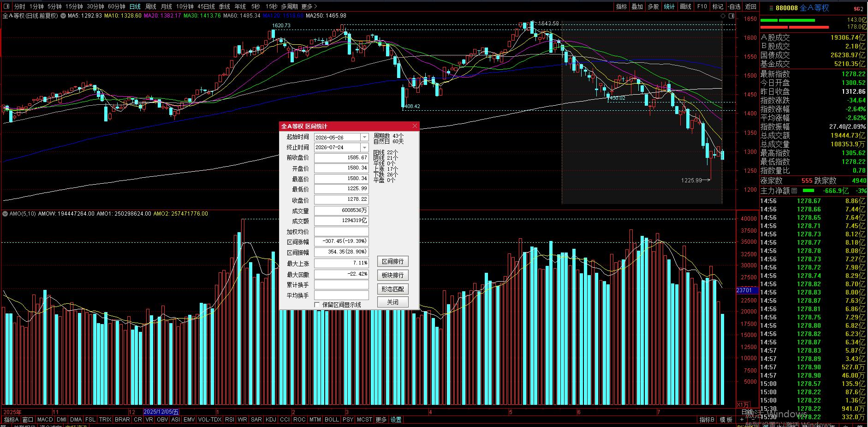
Task: Click the 起始时间 date field 2026-05-26
Action: (x=338, y=137)
